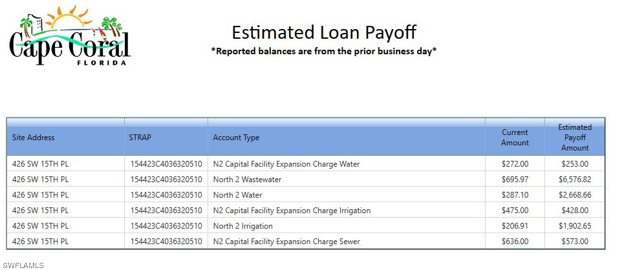Click the $1,902.65 payoff value

[x=575, y=226]
